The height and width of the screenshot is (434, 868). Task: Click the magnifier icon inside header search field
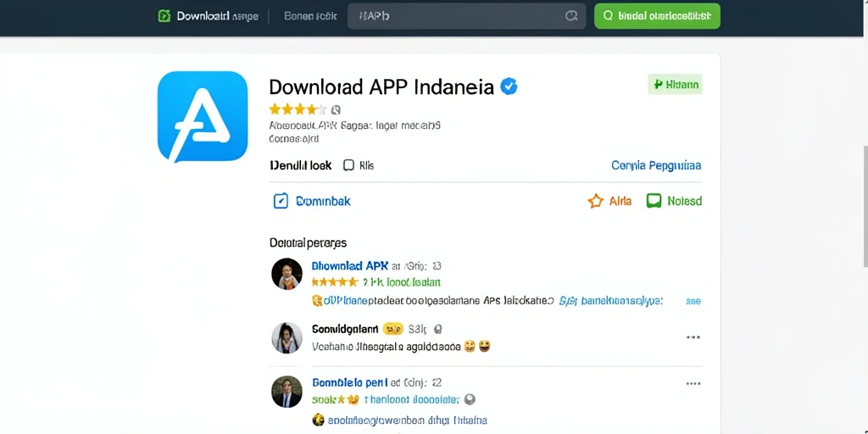point(570,16)
